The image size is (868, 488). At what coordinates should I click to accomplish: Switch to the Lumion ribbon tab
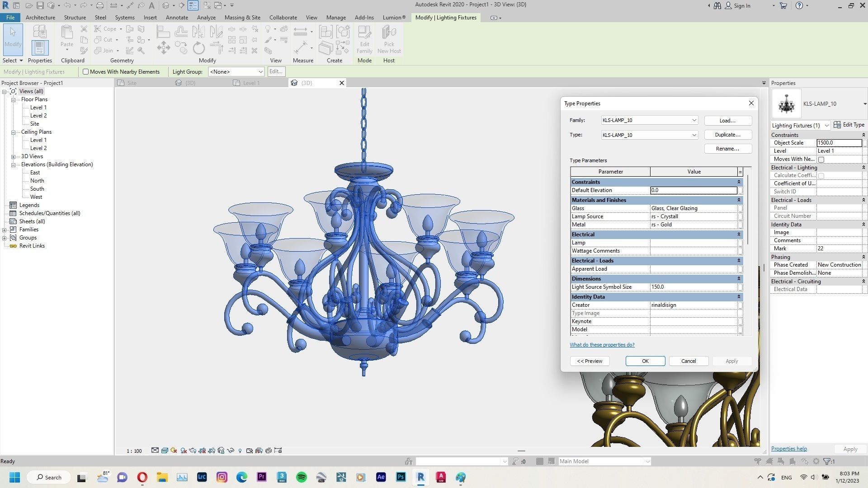pyautogui.click(x=393, y=18)
